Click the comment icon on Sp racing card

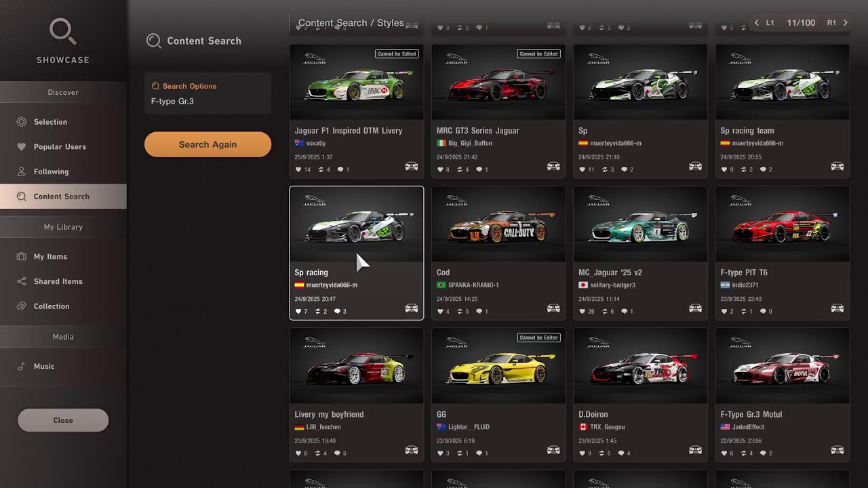click(337, 312)
